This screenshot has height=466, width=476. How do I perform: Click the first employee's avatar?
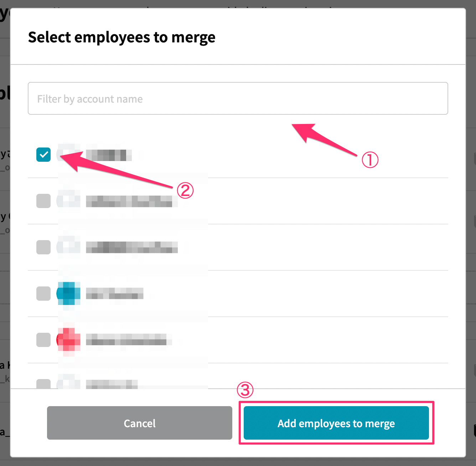point(68,155)
